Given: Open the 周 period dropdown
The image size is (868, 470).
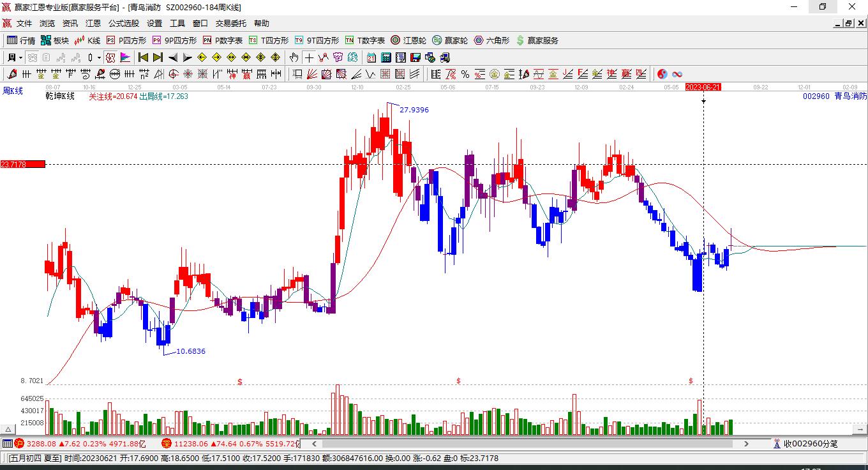Looking at the screenshot, I should 14,57.
